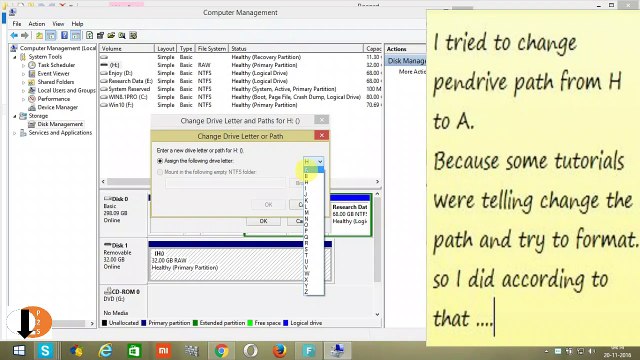Viewport: 640px width, 360px height.
Task: Click the empty NTFS folder path field
Action: point(225,183)
